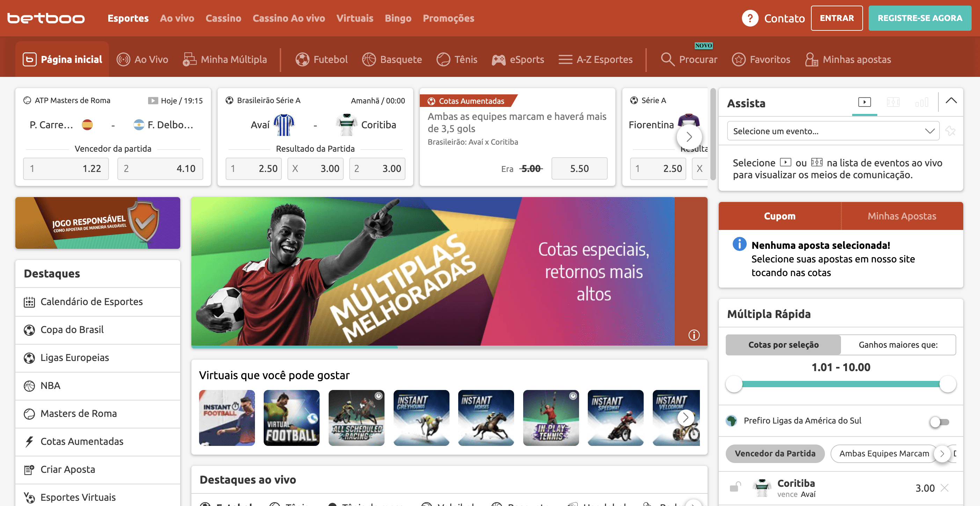The height and width of the screenshot is (506, 980).
Task: Select odds 1.22 for P. Carre
Action: 66,168
